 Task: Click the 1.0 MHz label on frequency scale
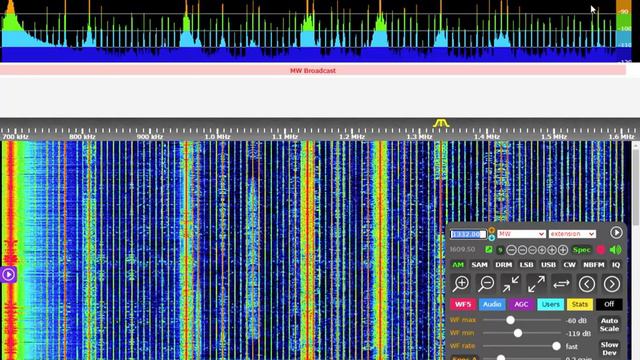pyautogui.click(x=217, y=137)
